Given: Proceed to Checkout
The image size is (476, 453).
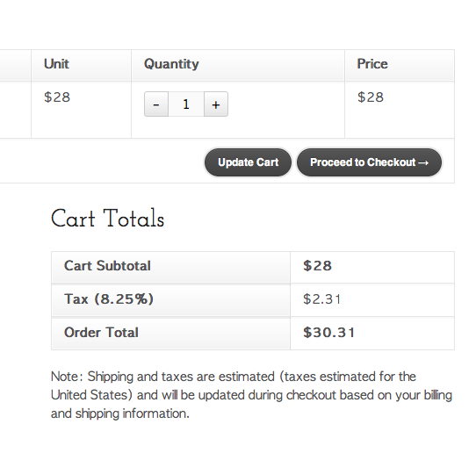Looking at the screenshot, I should pyautogui.click(x=369, y=162).
